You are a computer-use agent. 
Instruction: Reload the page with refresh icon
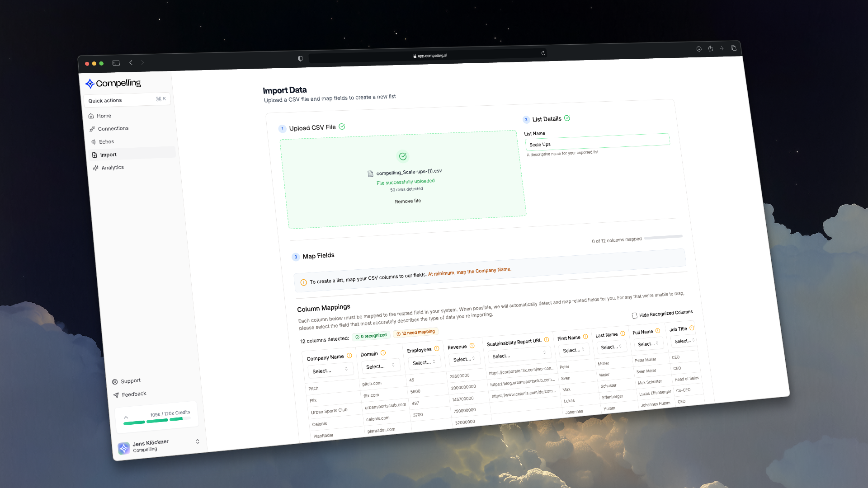click(543, 53)
